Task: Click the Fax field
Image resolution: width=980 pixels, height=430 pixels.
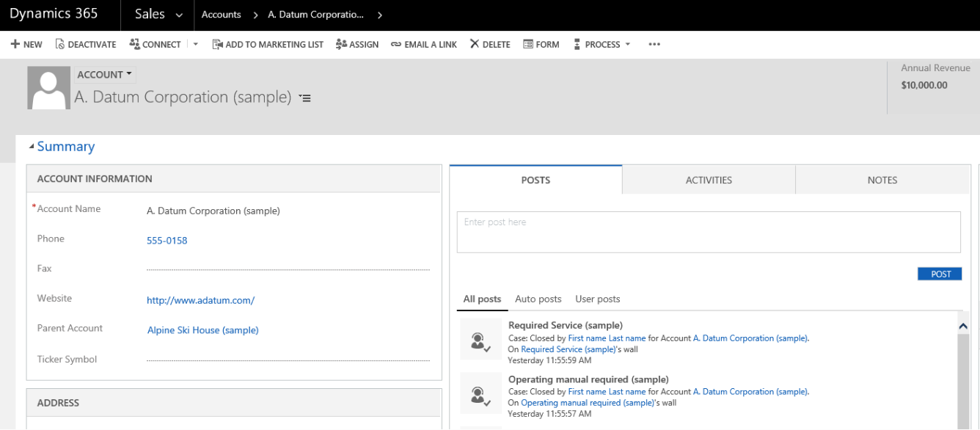Action: (x=288, y=269)
